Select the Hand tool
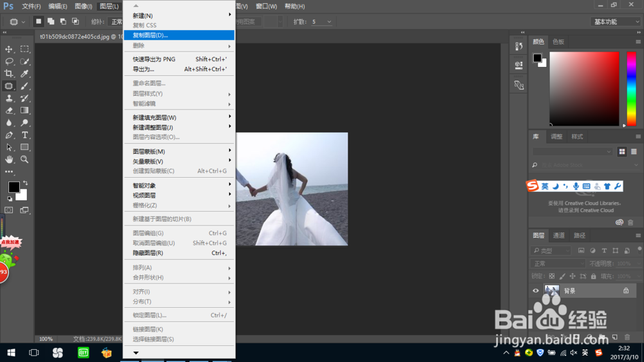The image size is (644, 362). click(8, 160)
